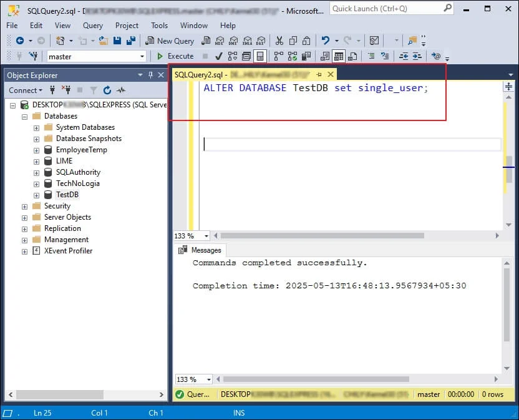
Task: Open the query editor zoom dropdown
Action: click(x=206, y=236)
